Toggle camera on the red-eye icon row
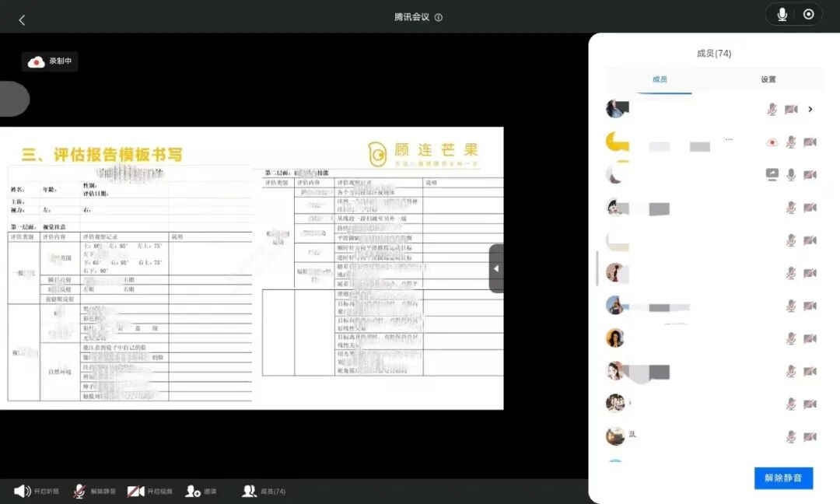 click(x=810, y=142)
